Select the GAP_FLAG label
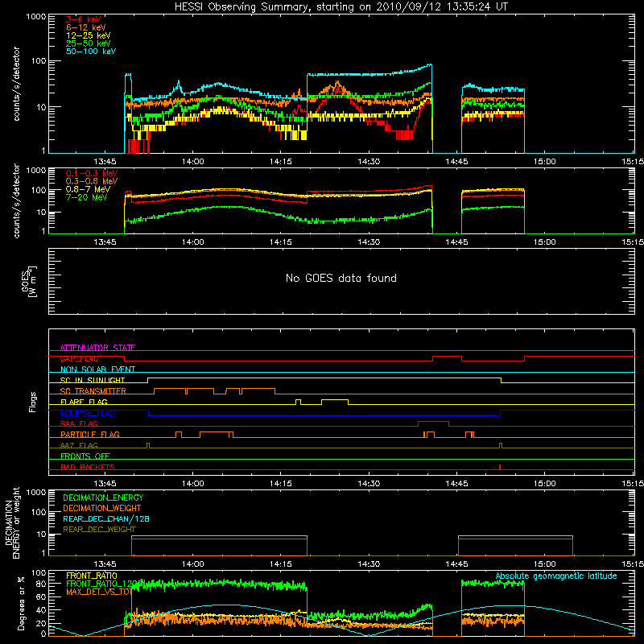The image size is (644, 644). point(79,358)
